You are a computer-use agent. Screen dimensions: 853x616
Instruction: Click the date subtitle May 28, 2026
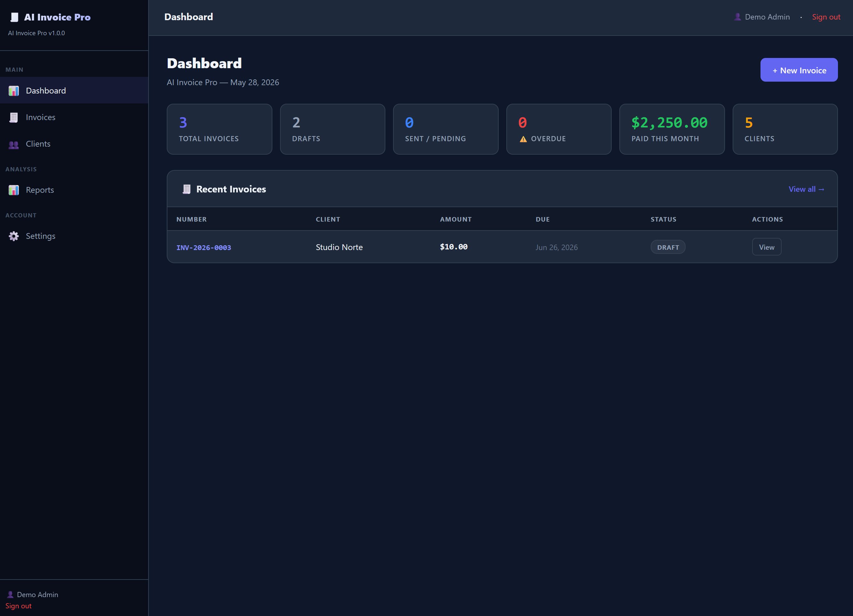coord(255,82)
